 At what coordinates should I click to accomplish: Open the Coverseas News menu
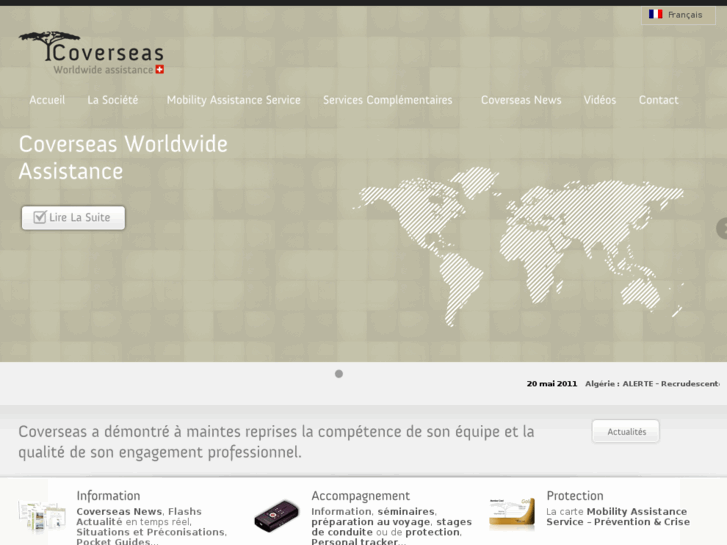point(521,100)
